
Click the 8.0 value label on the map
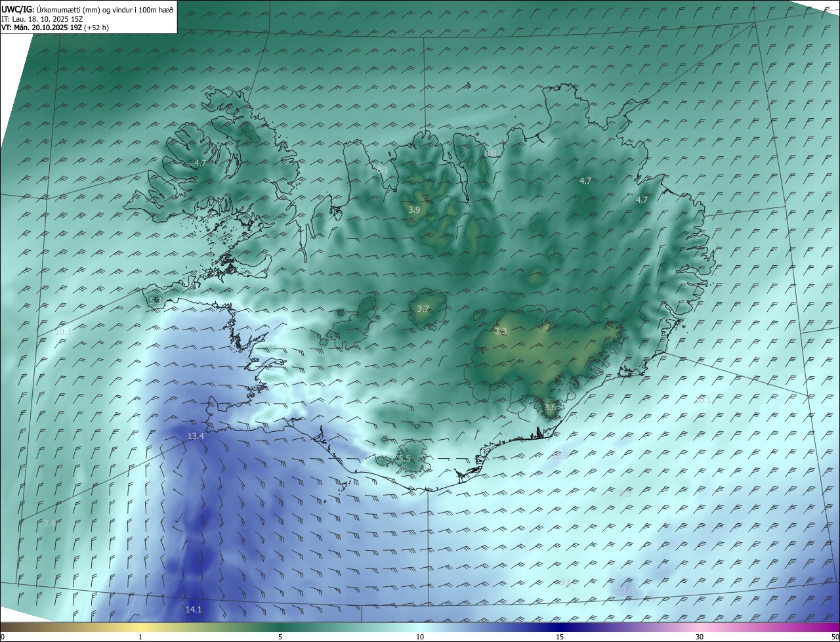point(490,153)
